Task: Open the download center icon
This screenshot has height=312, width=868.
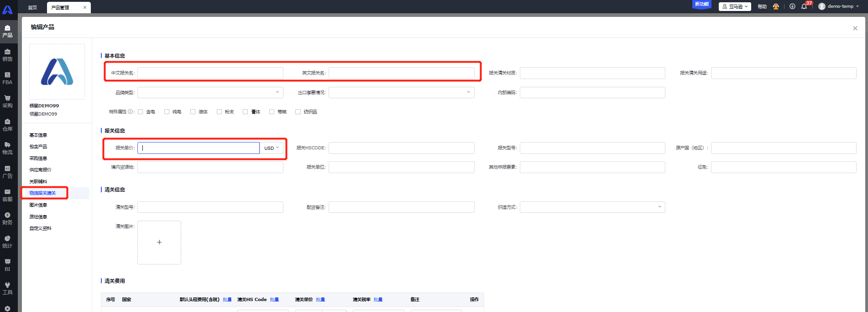Action: tap(792, 6)
